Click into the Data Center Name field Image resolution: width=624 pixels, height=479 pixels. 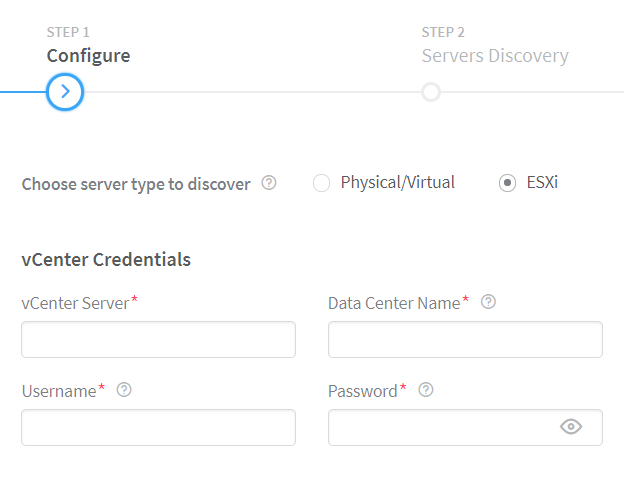coord(465,340)
